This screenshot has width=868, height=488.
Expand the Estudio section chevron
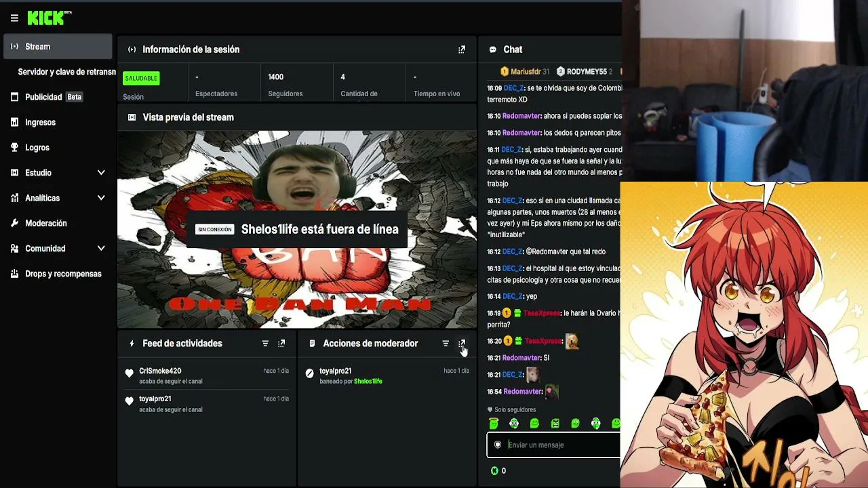(x=101, y=173)
